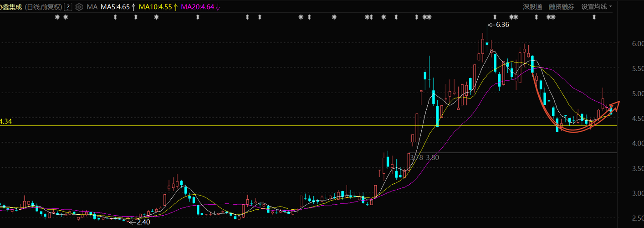The height and width of the screenshot is (228, 644).
Task: Click the 2.40 low price label
Action: point(143,222)
